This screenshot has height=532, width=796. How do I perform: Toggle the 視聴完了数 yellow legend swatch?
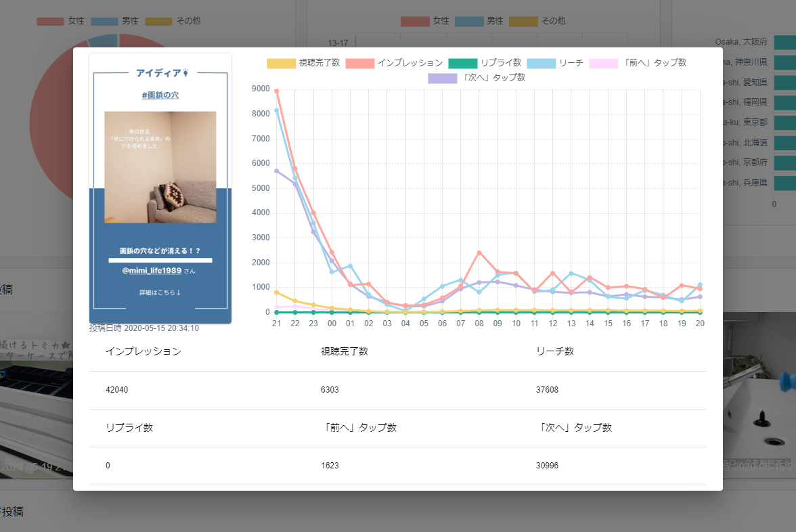click(x=281, y=63)
